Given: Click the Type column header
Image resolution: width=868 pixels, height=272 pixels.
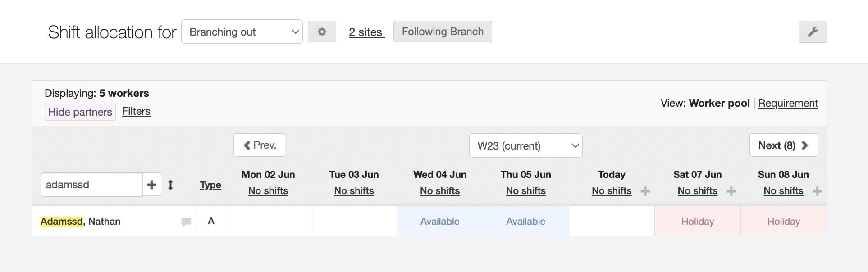Looking at the screenshot, I should 210,185.
